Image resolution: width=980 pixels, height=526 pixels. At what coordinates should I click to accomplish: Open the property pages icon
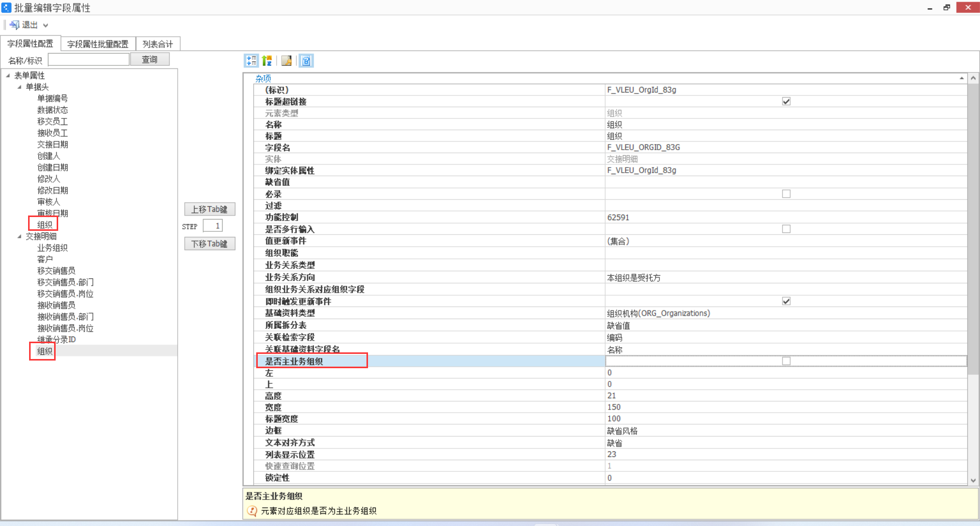pos(287,61)
